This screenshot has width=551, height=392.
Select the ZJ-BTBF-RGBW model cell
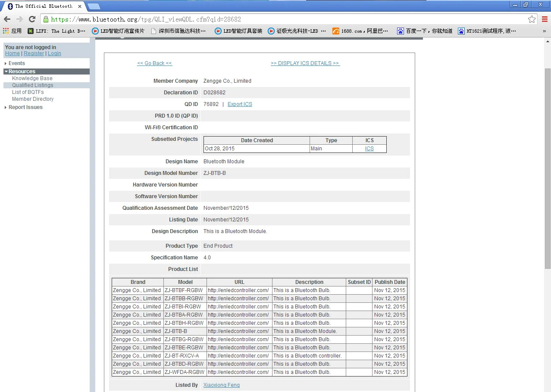point(185,290)
